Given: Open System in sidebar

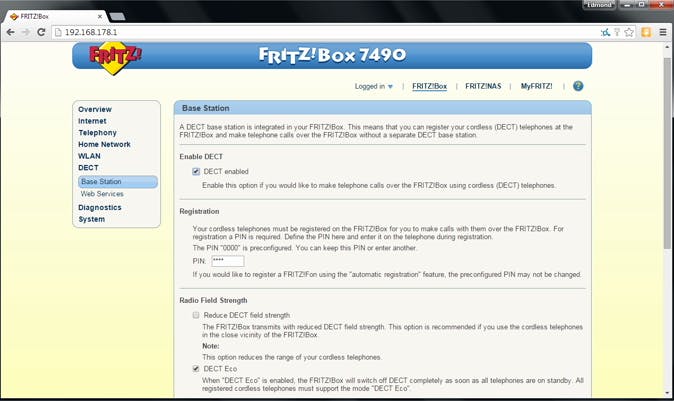Looking at the screenshot, I should [x=92, y=219].
